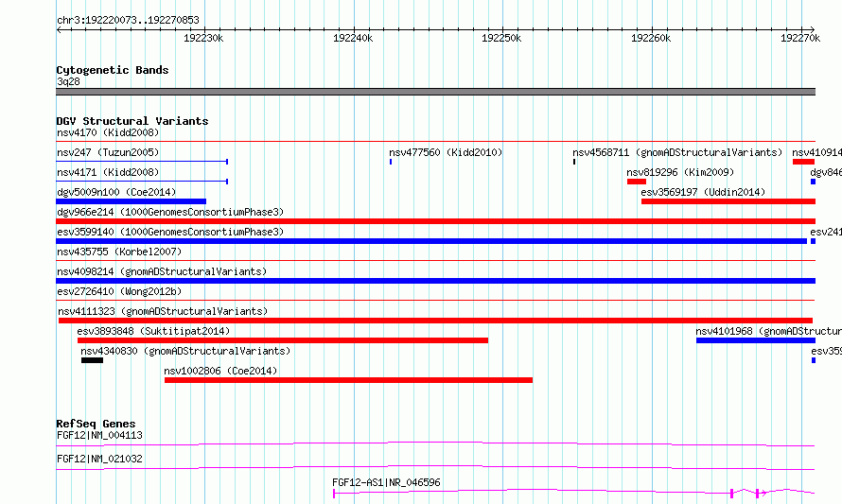Select the small nsv4568711 black marker

click(574, 162)
